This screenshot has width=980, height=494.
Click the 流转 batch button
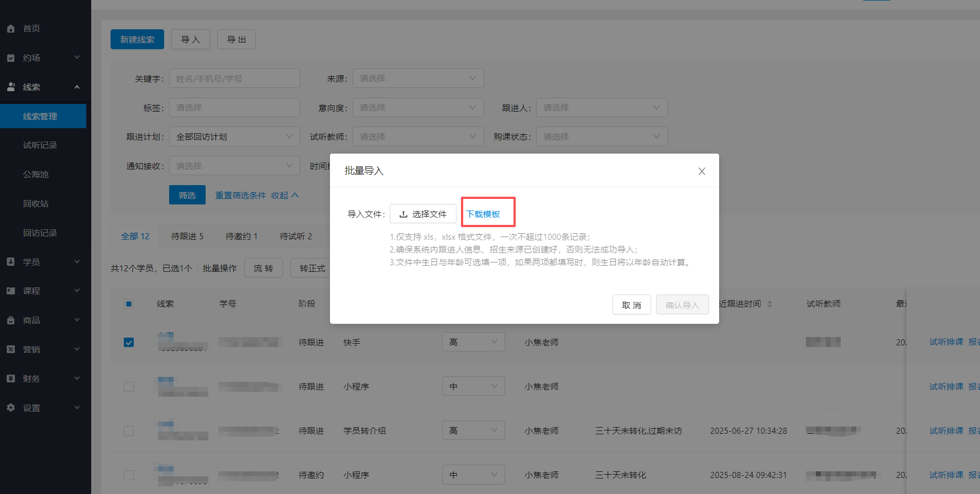264,268
